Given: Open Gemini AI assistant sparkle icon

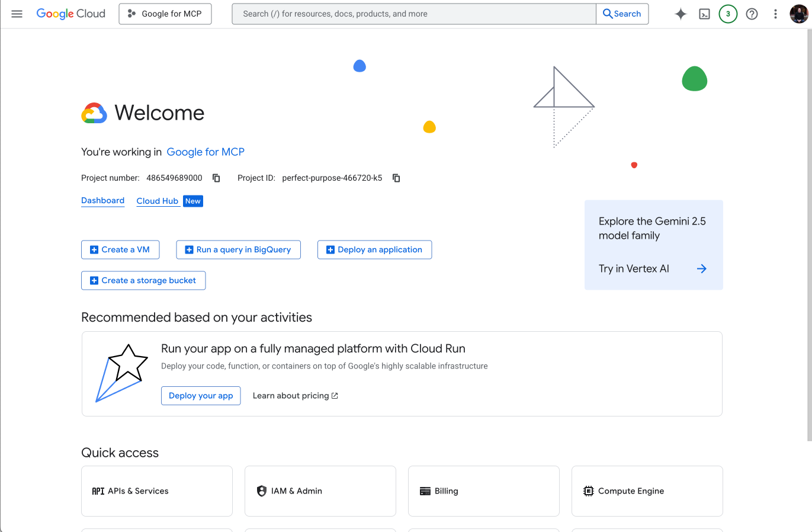Looking at the screenshot, I should click(x=681, y=14).
